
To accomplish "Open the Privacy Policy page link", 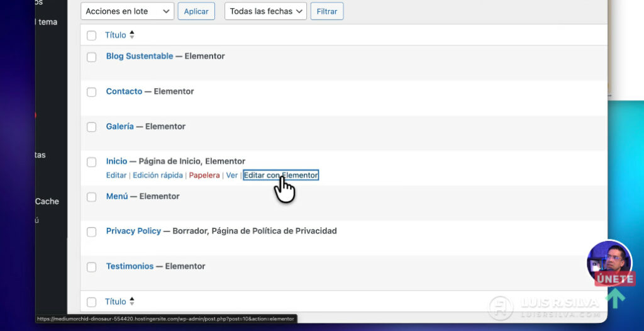I will click(133, 231).
